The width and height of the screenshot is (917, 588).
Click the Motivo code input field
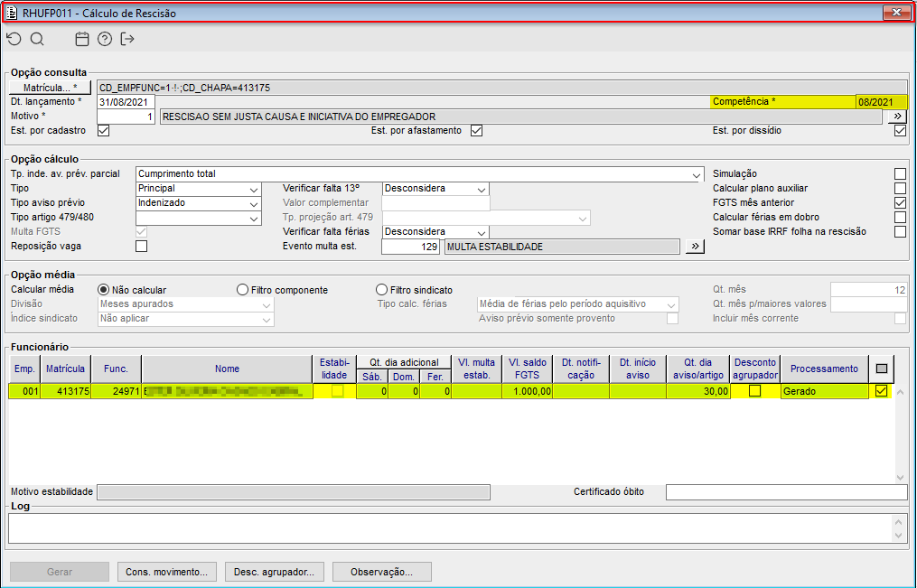click(126, 117)
